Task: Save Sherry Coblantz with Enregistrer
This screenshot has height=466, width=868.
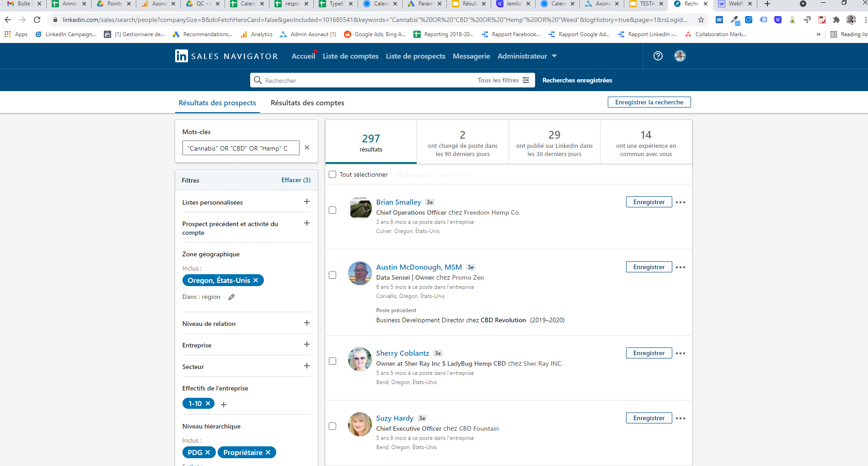Action: pyautogui.click(x=649, y=353)
